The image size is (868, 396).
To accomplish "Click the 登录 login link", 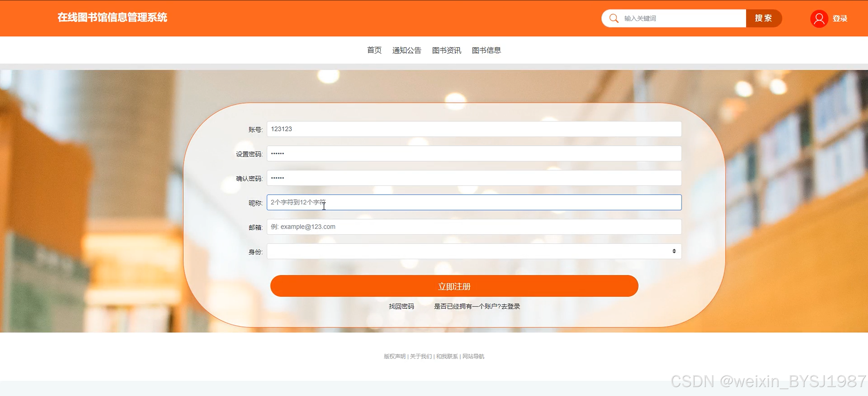I will click(x=840, y=18).
